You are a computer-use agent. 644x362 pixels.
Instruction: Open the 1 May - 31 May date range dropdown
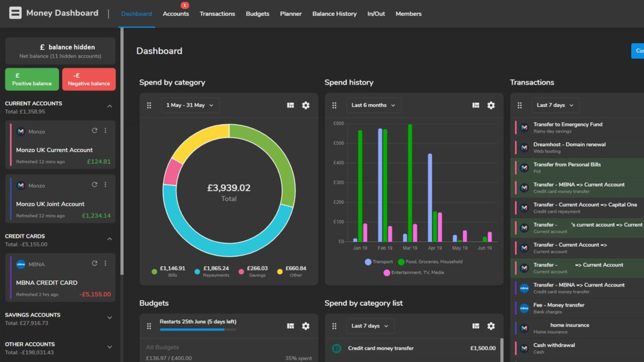click(x=190, y=105)
